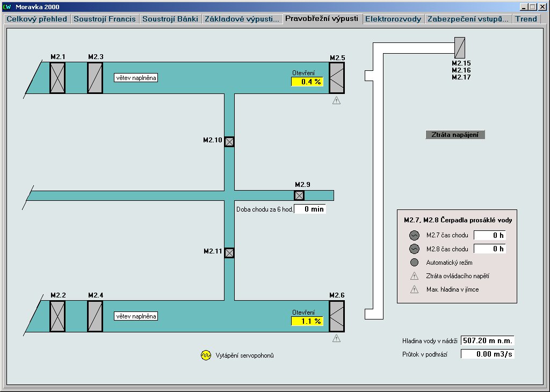Viewport: 550px width, 392px height.
Task: Click the M2.6 outlet valve symbol
Action: pyautogui.click(x=337, y=316)
